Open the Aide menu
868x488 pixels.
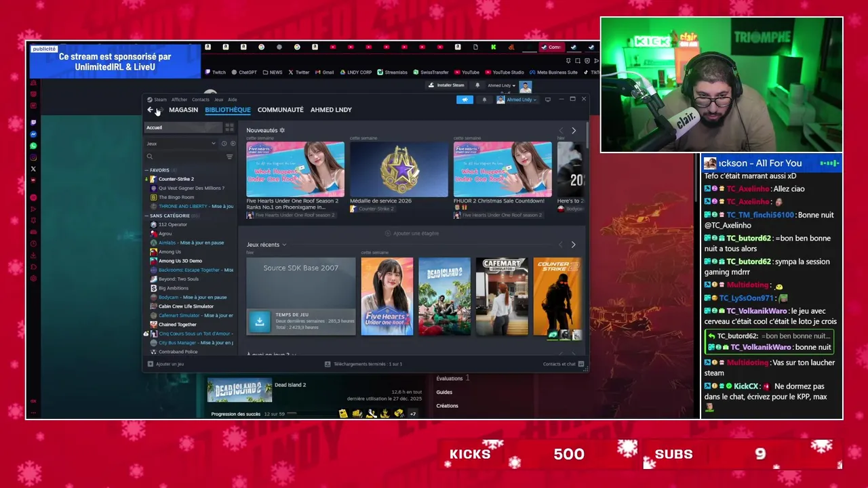233,100
